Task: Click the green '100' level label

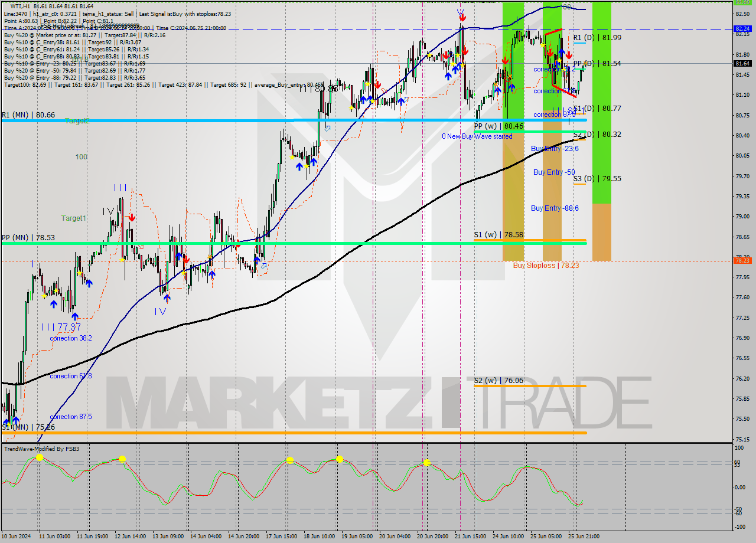Action: click(x=82, y=157)
